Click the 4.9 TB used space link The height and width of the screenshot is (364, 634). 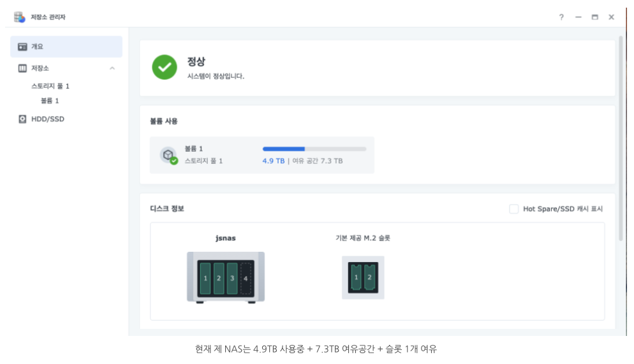point(273,161)
